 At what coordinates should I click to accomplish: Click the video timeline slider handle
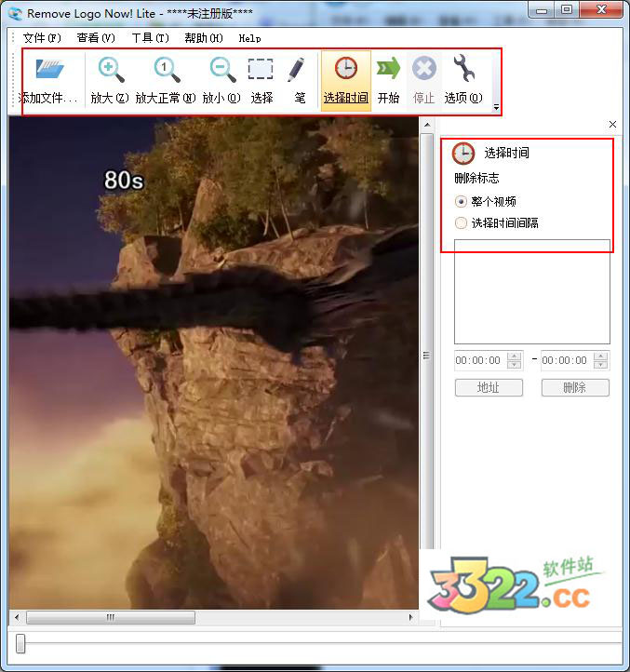coord(20,644)
